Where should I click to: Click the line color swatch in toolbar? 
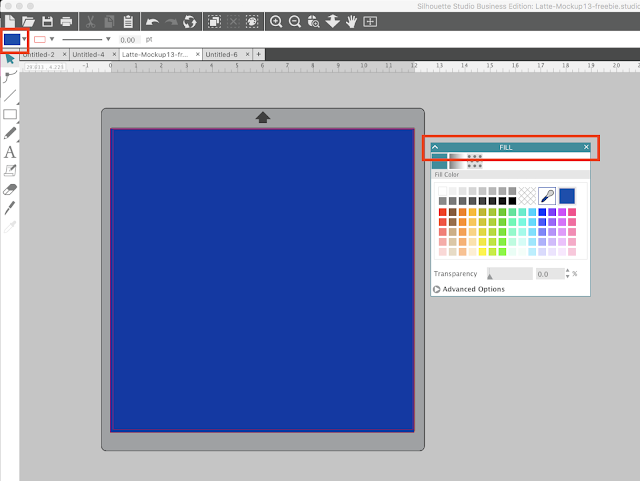coord(40,39)
